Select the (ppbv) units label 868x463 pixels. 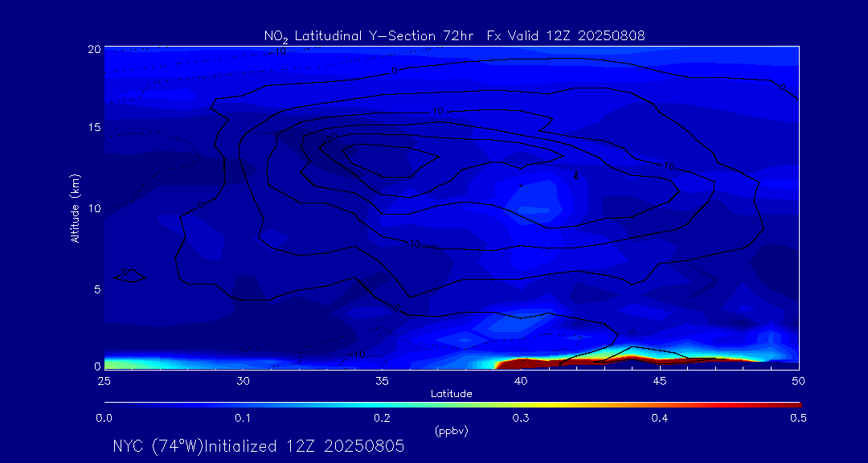click(x=450, y=431)
